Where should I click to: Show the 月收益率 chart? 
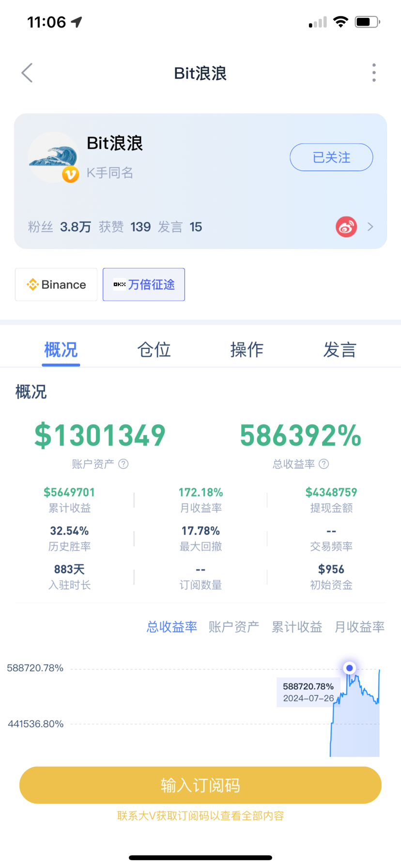[x=359, y=627]
